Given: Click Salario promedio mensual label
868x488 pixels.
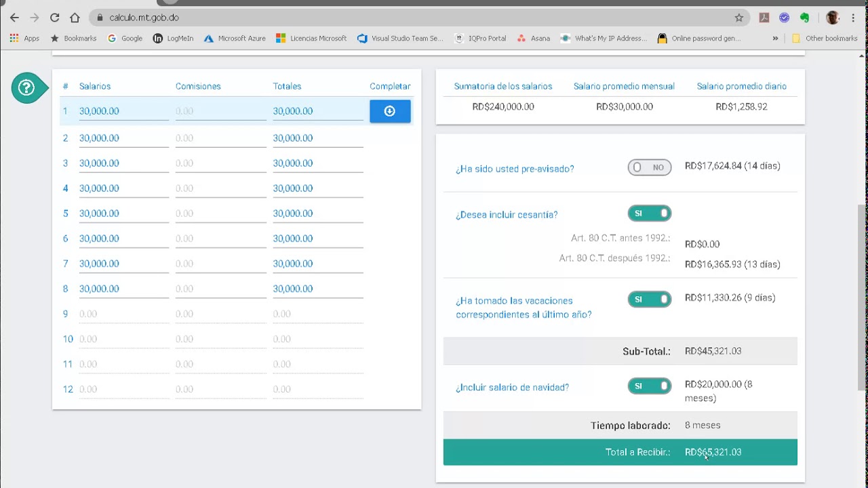Looking at the screenshot, I should [x=624, y=86].
